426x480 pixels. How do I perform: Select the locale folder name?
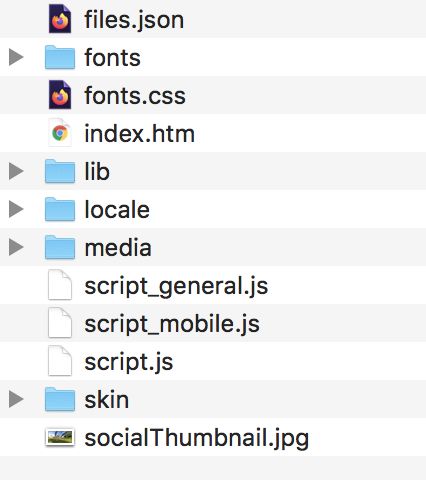[x=117, y=210]
